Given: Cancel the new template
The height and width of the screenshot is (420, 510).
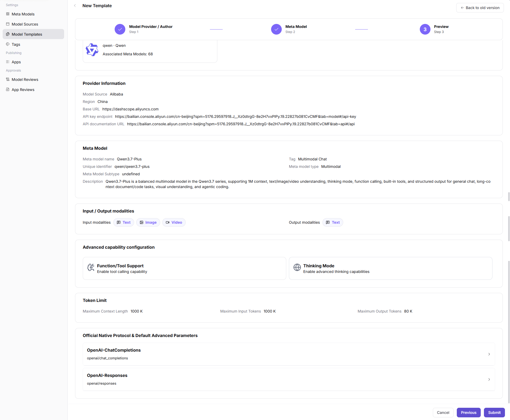Looking at the screenshot, I should (x=443, y=413).
